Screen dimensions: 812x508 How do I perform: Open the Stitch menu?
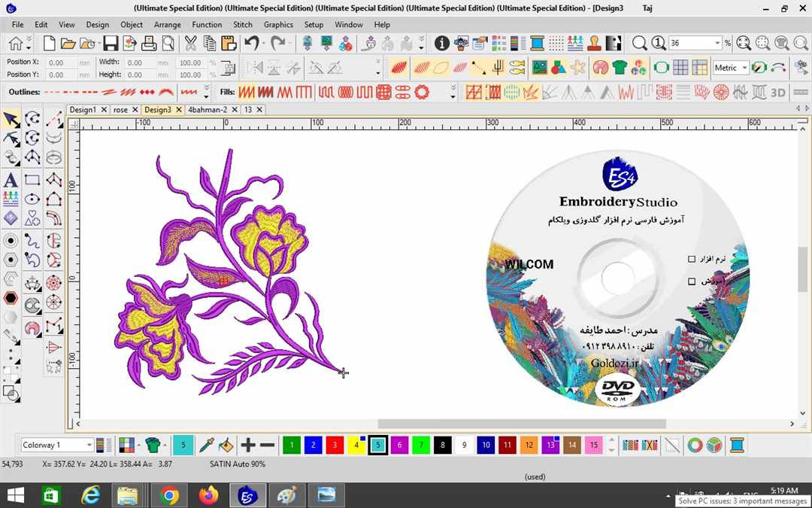[242, 24]
